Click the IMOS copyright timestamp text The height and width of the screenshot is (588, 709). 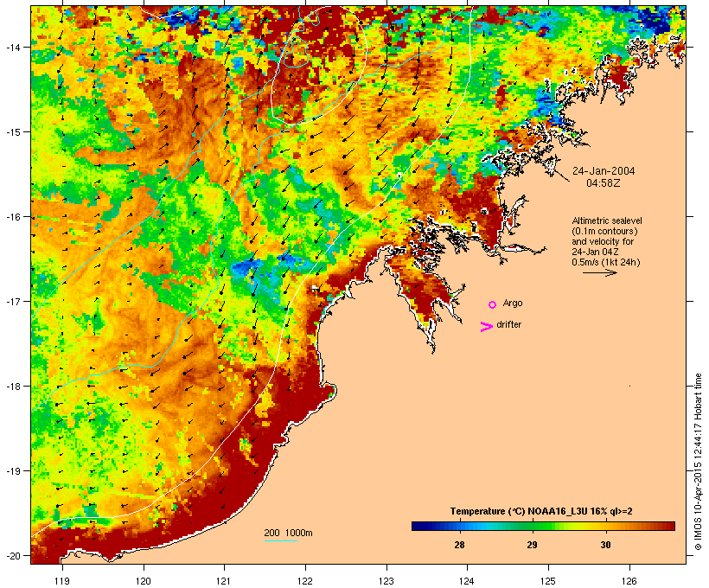click(699, 462)
